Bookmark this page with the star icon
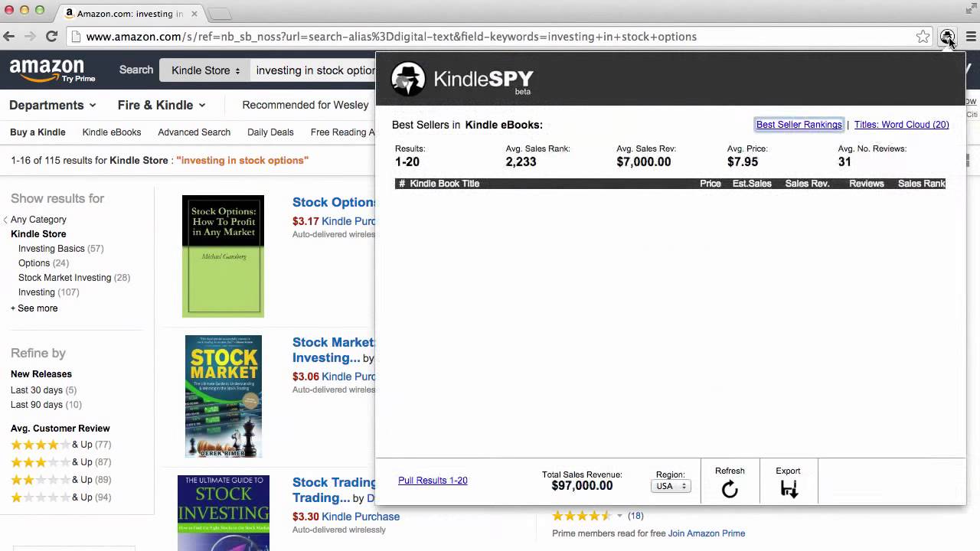The width and height of the screenshot is (980, 551). coord(923,36)
